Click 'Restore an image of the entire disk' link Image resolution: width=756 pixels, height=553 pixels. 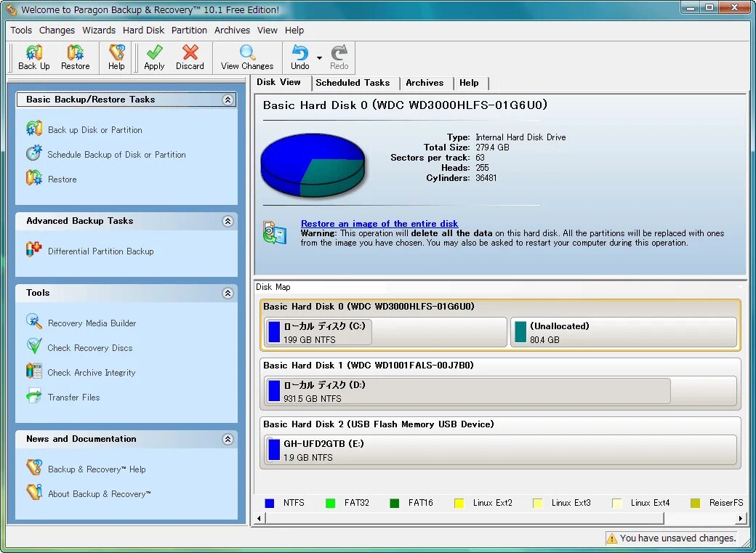379,223
